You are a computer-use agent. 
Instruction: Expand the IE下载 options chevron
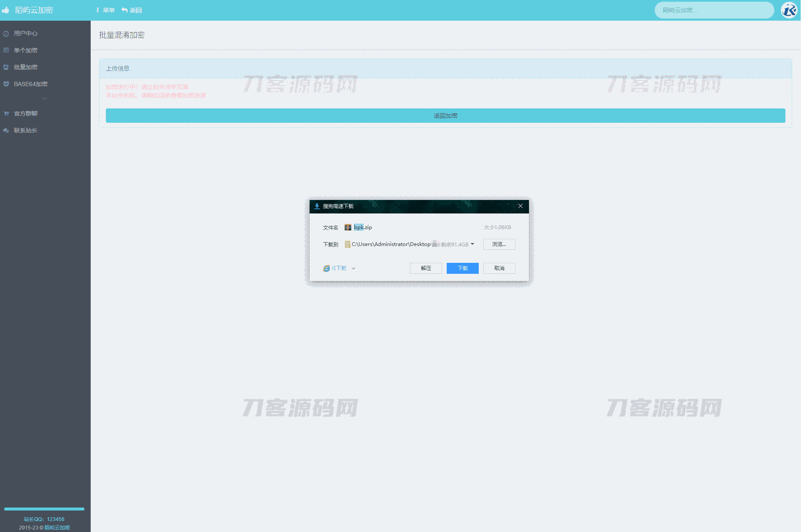point(353,268)
